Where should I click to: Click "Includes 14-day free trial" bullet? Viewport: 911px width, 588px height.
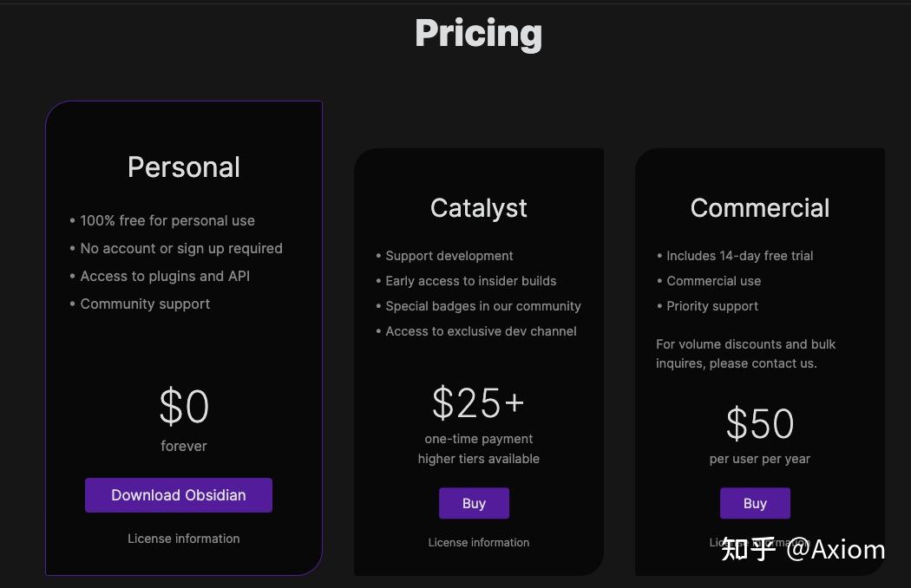[740, 256]
